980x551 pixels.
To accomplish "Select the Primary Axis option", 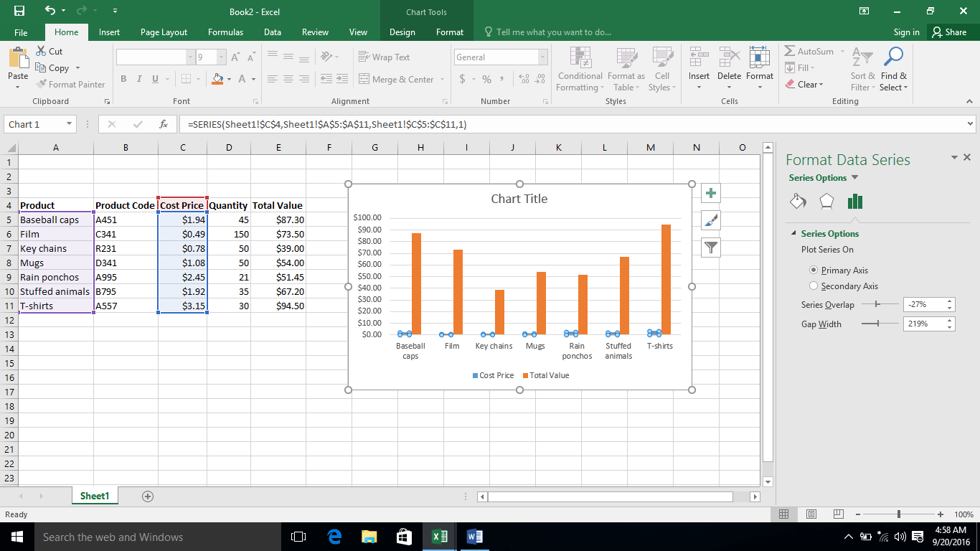I will [814, 270].
